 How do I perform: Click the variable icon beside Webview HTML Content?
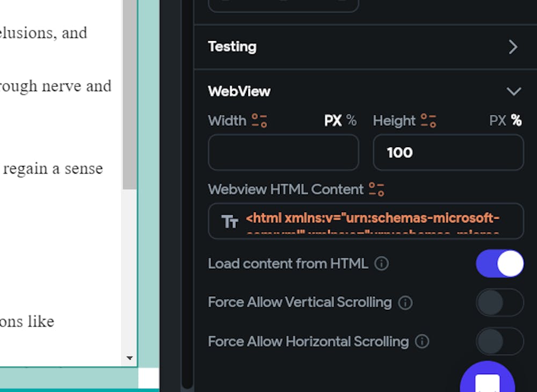pos(376,190)
